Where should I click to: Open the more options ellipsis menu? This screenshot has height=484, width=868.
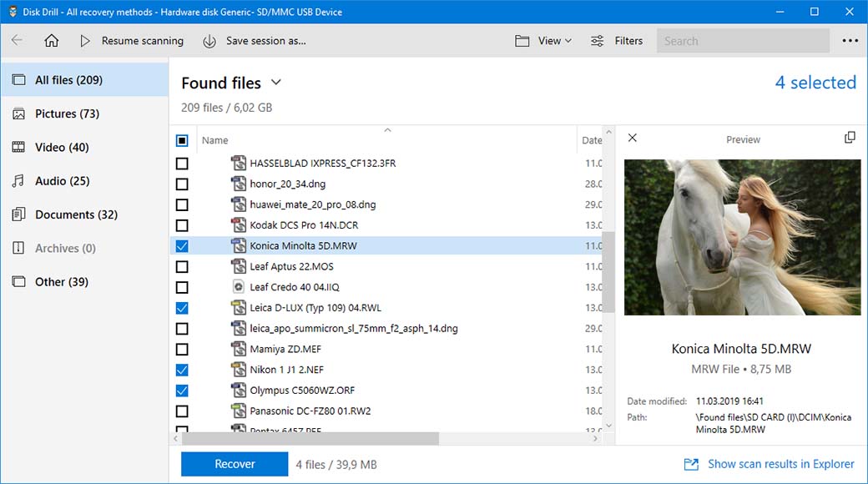click(x=850, y=40)
